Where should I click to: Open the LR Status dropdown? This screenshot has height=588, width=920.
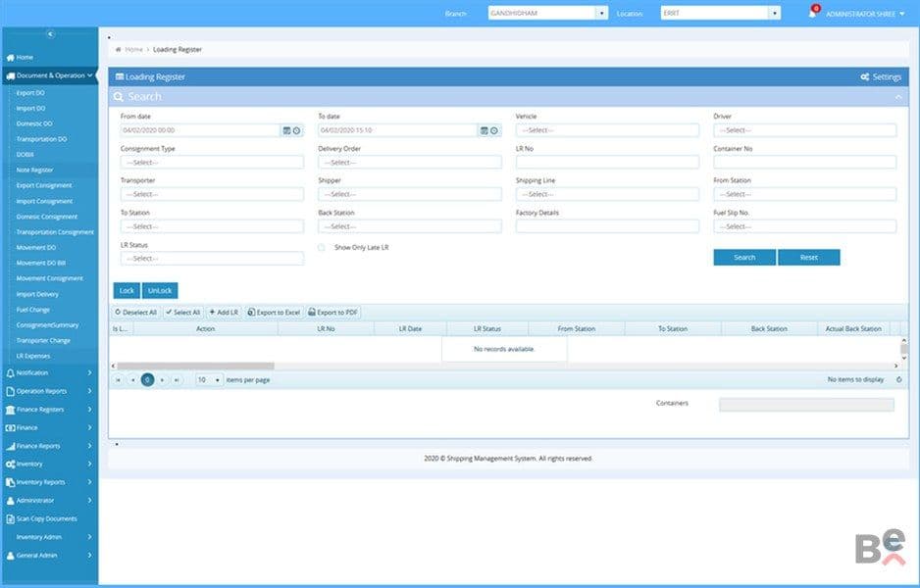click(x=213, y=259)
